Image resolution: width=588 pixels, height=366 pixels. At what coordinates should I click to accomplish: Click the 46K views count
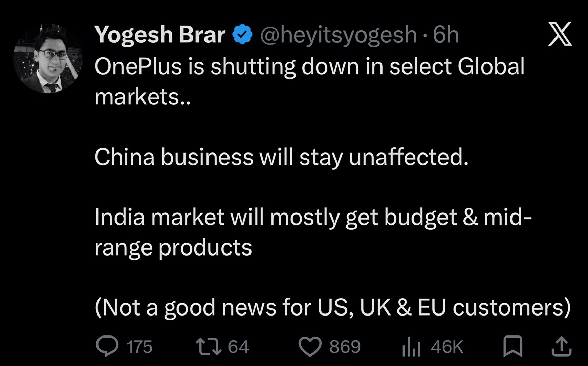447,347
